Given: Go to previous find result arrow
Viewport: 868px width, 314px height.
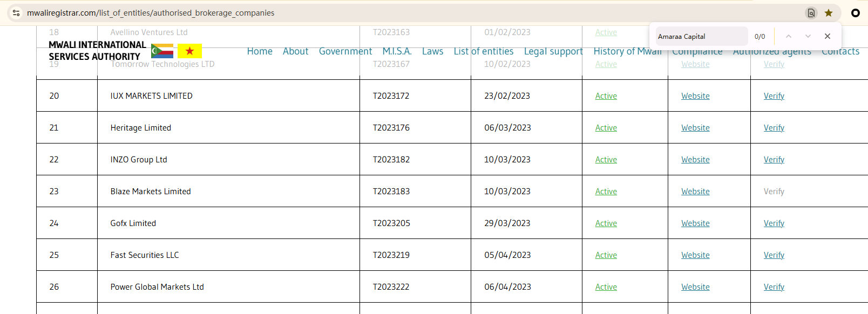Looking at the screenshot, I should coord(789,36).
